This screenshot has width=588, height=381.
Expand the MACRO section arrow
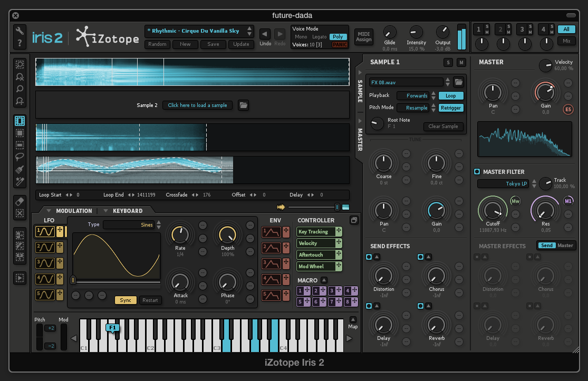tap(324, 280)
